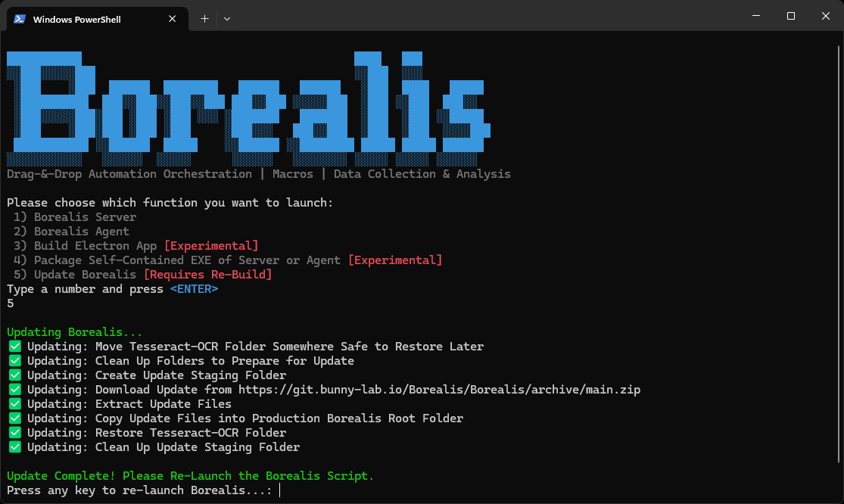Click checkmark next to Clean Up Folders to Prepare

[x=14, y=360]
